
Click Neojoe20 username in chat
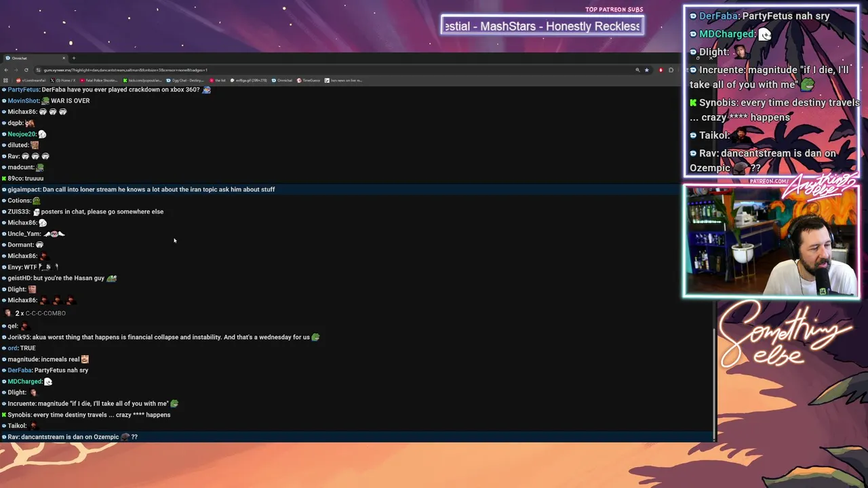coord(22,134)
